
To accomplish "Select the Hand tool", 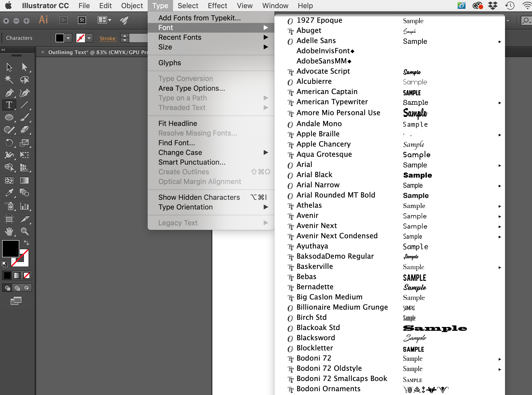I will coord(9,231).
